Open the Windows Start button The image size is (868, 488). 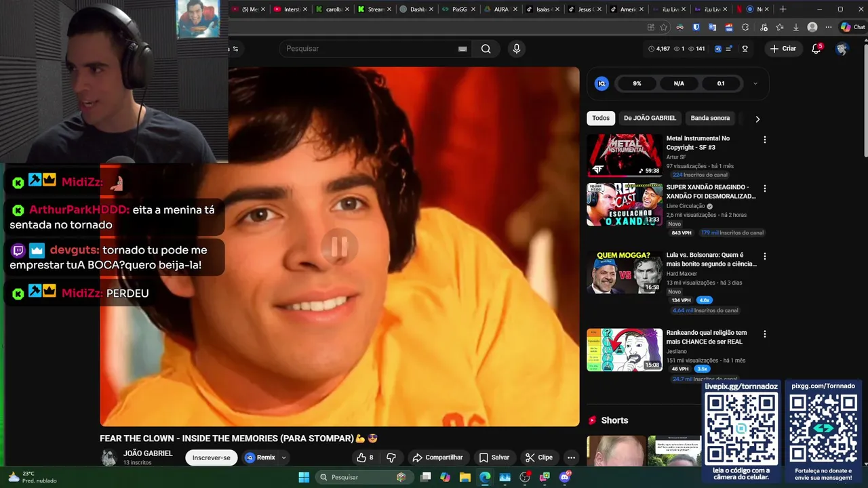(x=303, y=477)
